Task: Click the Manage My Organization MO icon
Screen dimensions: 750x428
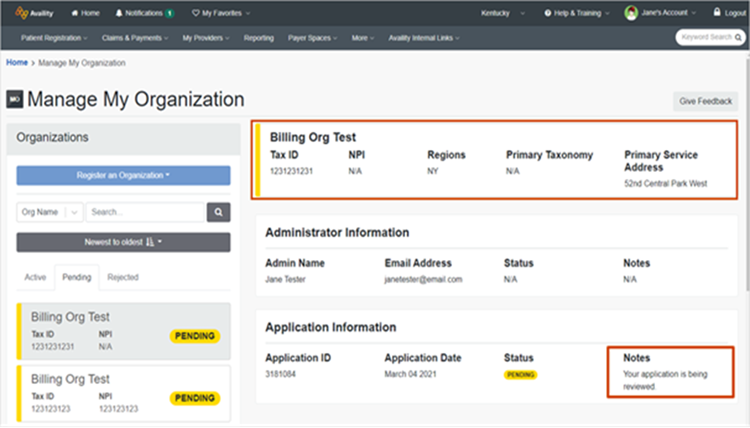Action: 14,99
